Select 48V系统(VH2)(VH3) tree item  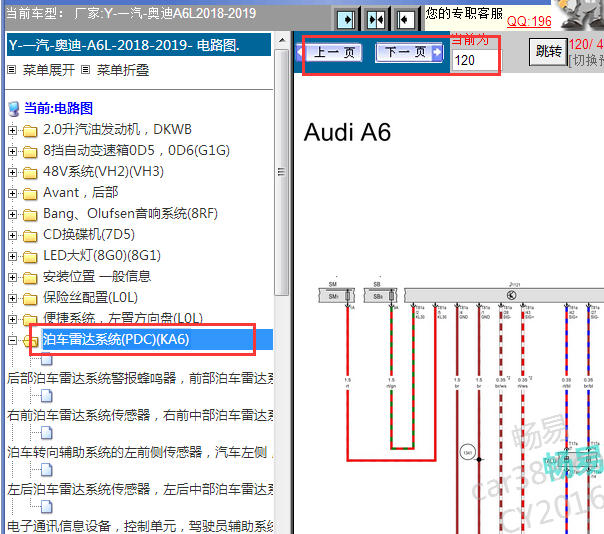pyautogui.click(x=103, y=171)
